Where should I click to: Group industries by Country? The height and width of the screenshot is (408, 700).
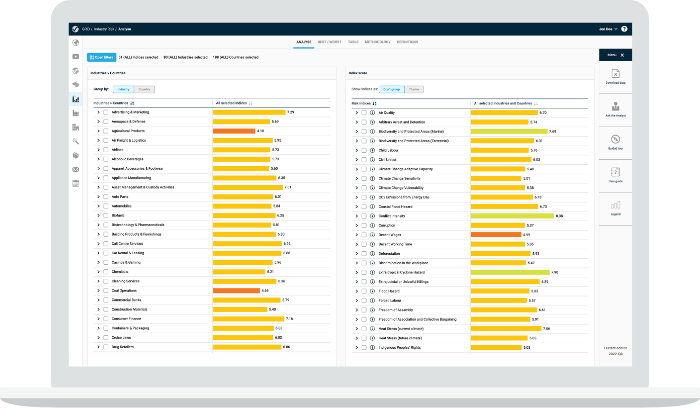[x=146, y=89]
